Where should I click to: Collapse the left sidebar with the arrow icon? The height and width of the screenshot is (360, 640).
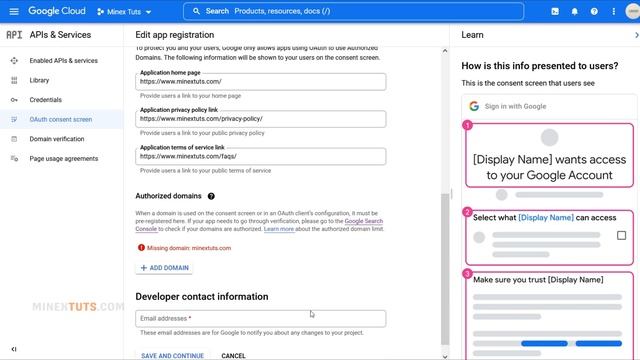pyautogui.click(x=14, y=349)
